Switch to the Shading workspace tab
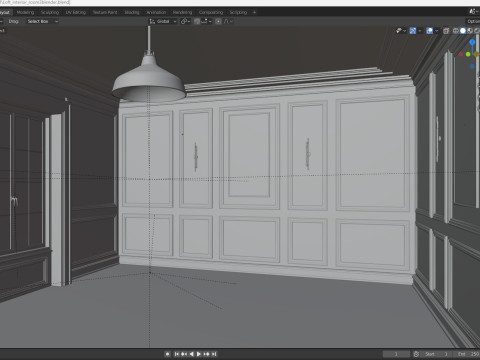Viewport: 480px width, 360px height. (132, 12)
